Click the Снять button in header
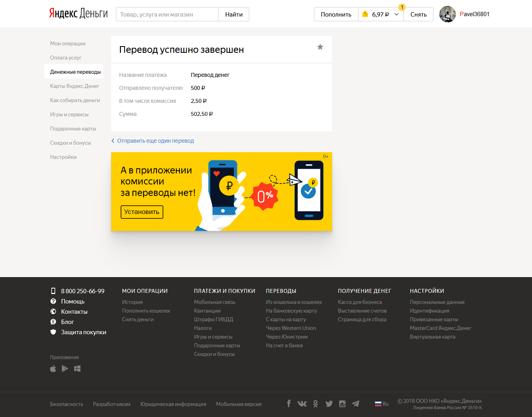The height and width of the screenshot is (417, 532). tap(418, 14)
